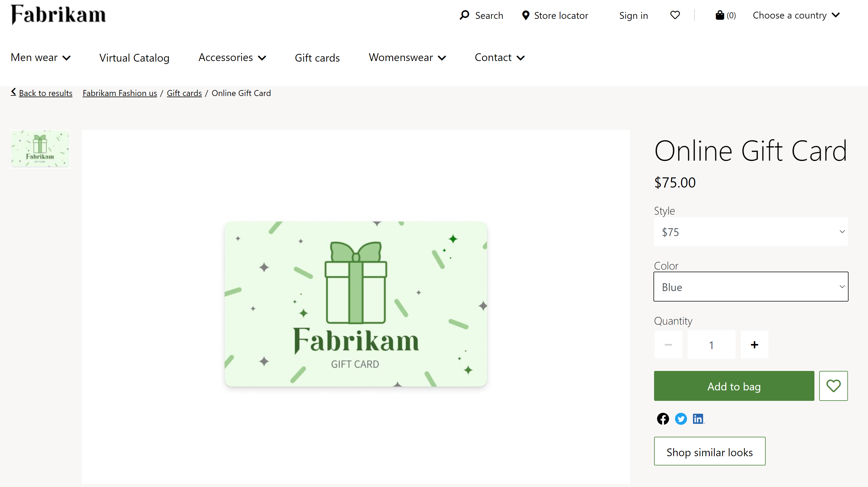Click the Search icon in the header
Image resolution: width=868 pixels, height=487 pixels.
pos(464,15)
